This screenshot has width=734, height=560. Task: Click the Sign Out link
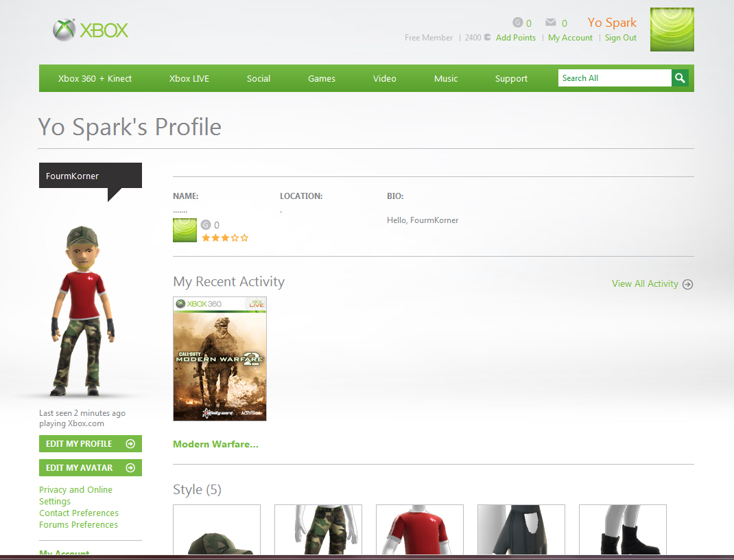(620, 38)
